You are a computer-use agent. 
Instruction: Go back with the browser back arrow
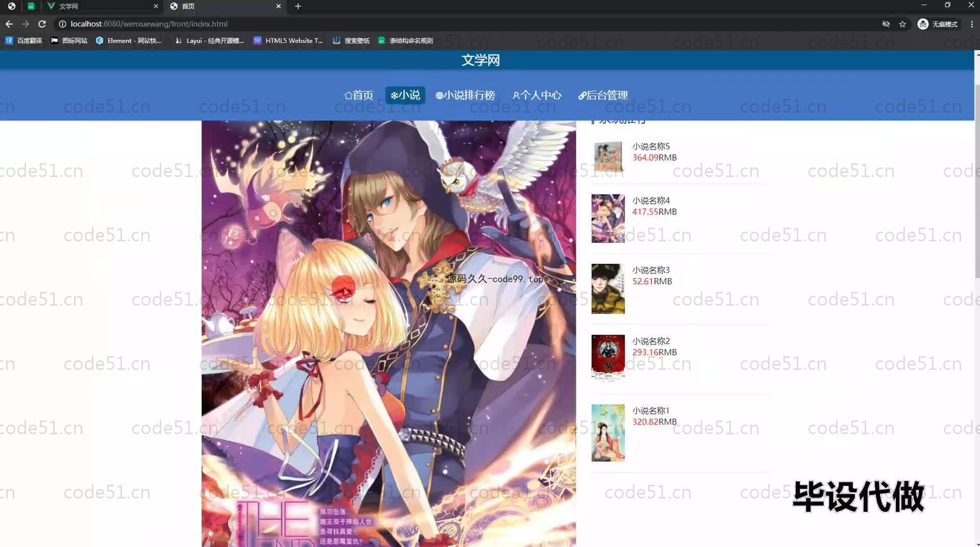coord(9,24)
